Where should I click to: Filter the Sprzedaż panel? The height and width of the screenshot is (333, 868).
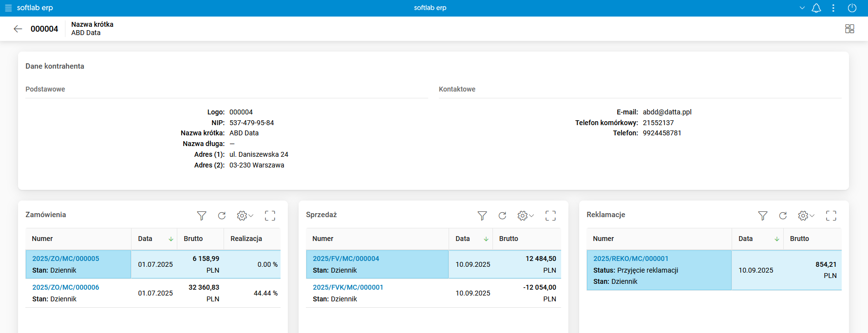[482, 216]
